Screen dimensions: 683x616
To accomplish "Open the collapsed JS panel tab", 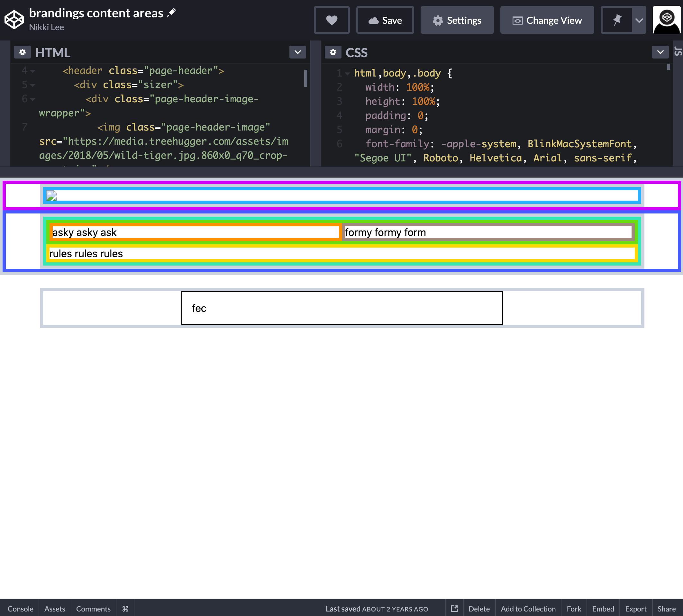I will [x=678, y=51].
